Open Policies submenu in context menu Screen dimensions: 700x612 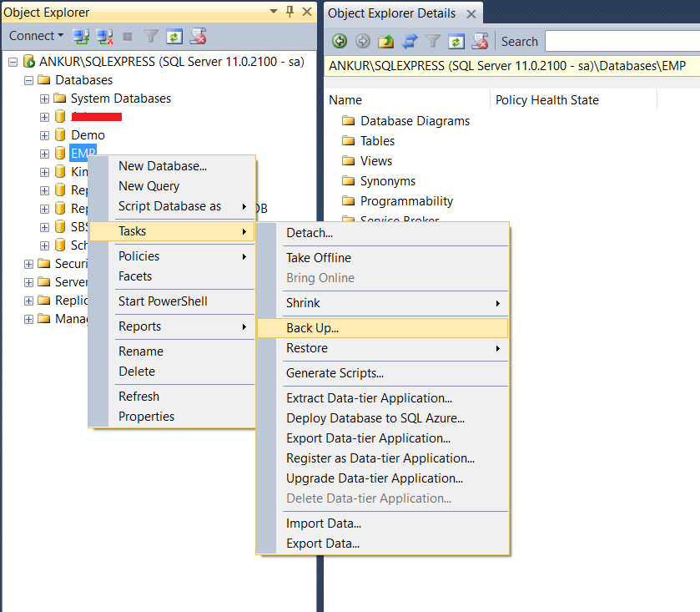[x=172, y=256]
